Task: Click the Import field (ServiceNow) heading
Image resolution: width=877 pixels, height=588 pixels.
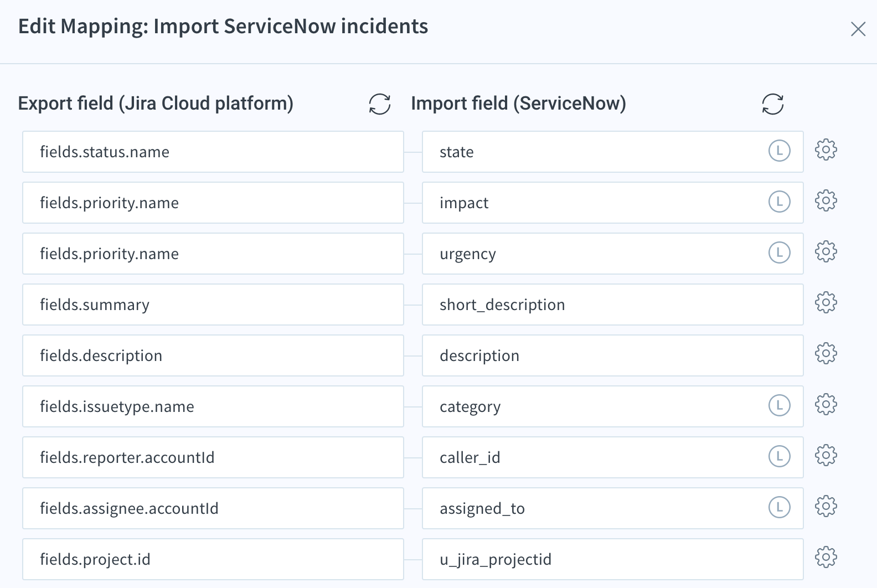Action: click(x=518, y=104)
